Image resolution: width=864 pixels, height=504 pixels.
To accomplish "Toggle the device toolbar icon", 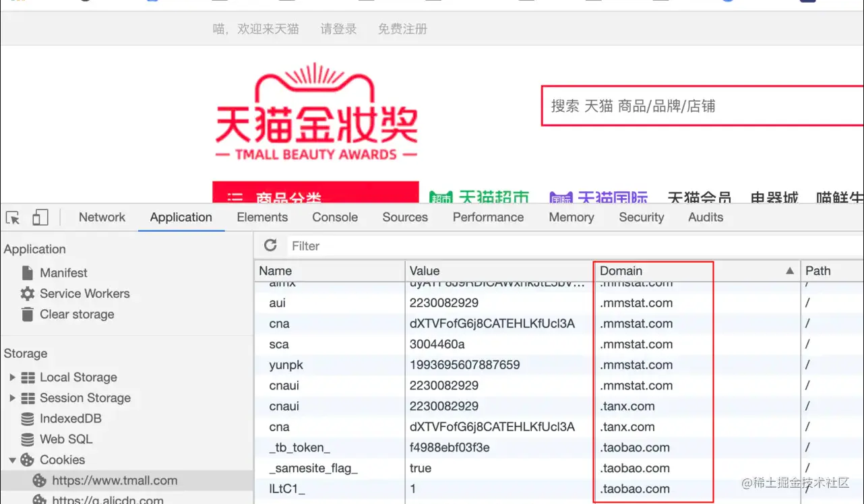I will point(40,217).
